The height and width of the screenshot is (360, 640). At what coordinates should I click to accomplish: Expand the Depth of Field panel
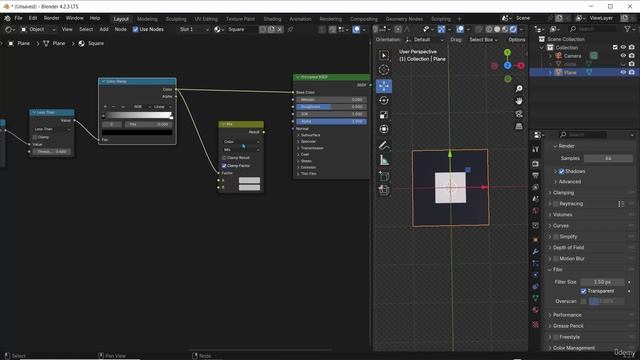pos(568,247)
